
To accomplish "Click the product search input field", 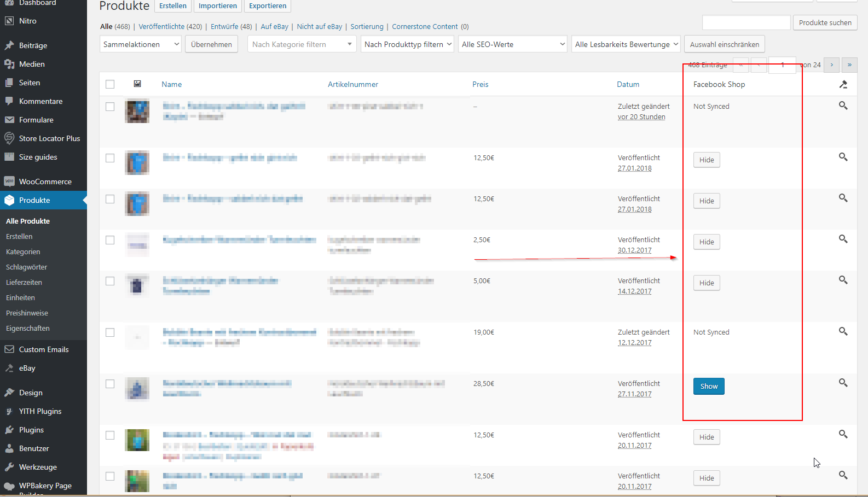I will point(747,22).
